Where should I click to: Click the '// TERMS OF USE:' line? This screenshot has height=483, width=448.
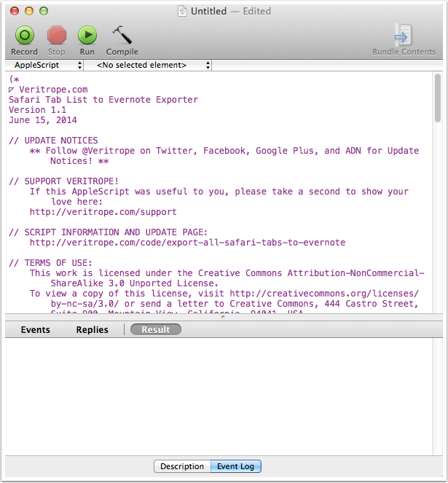(50, 263)
